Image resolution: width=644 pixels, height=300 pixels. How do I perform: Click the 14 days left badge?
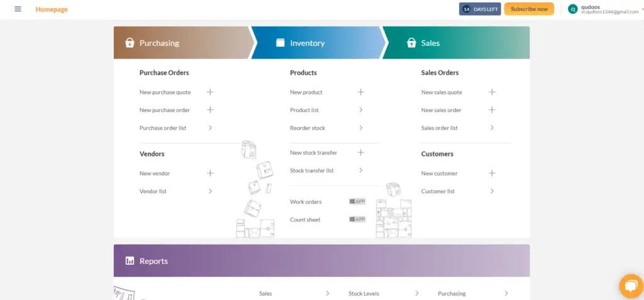(x=480, y=9)
